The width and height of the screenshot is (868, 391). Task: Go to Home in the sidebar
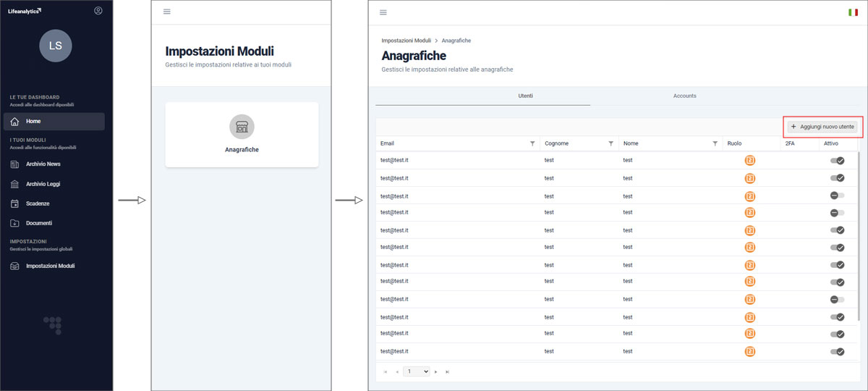click(x=54, y=121)
